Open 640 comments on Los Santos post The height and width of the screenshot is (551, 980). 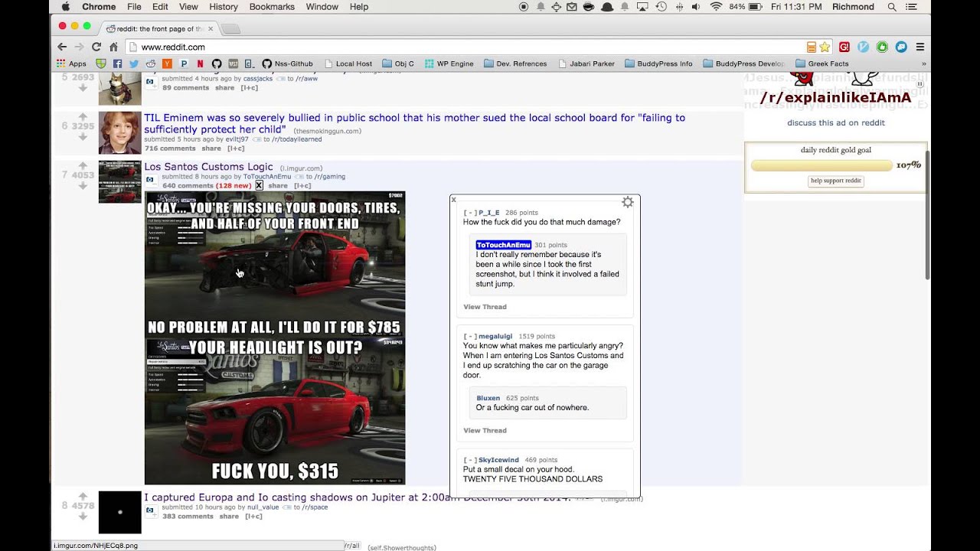[188, 185]
